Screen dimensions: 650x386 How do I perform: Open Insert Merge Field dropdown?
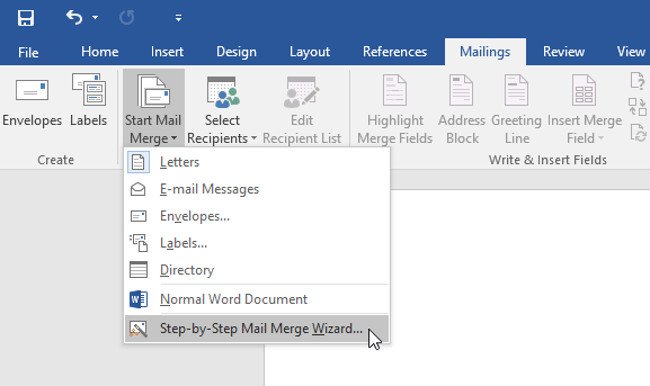pyautogui.click(x=585, y=110)
